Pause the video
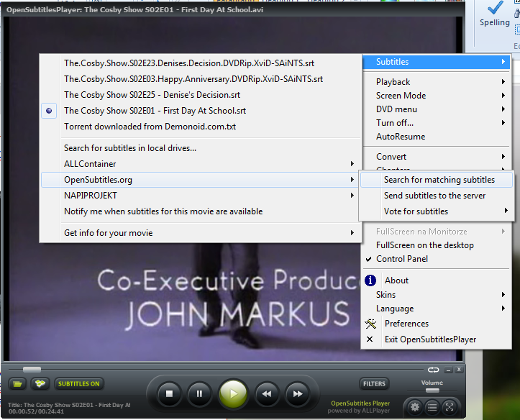The height and width of the screenshot is (420, 520). click(199, 393)
